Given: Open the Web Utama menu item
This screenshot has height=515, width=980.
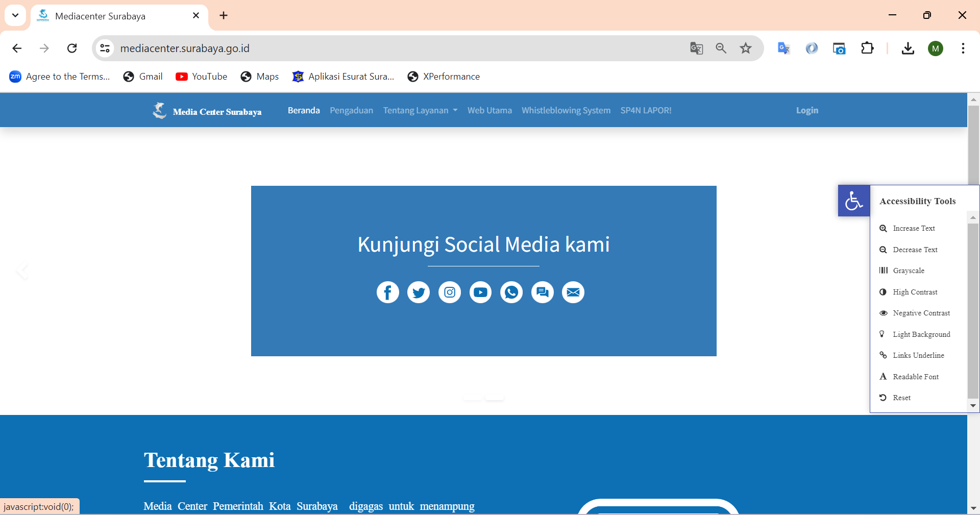Looking at the screenshot, I should coord(489,110).
